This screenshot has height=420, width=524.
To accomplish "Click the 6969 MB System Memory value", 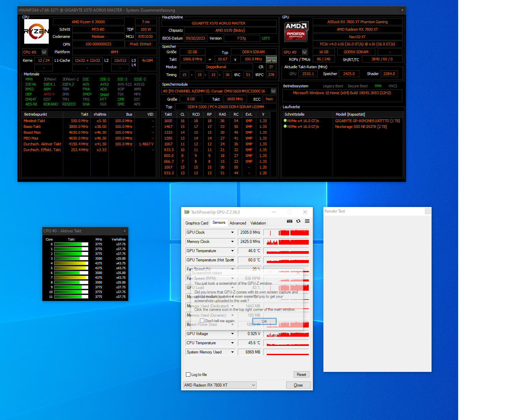I will pos(250,352).
